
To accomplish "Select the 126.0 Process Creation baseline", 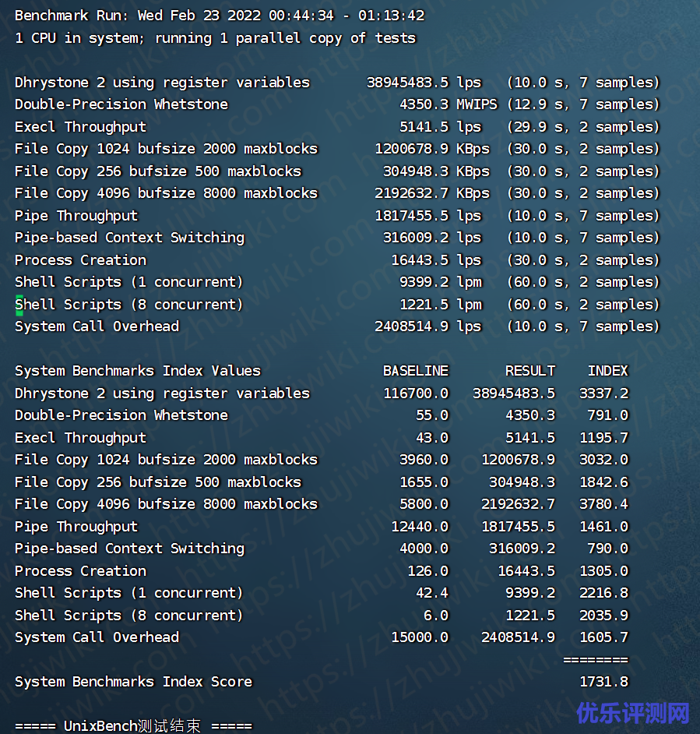I will click(x=427, y=572).
